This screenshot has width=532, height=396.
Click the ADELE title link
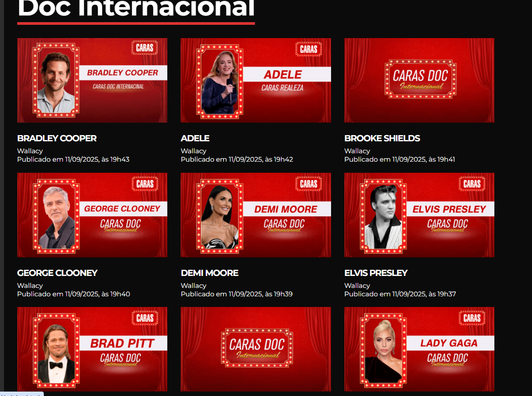(195, 138)
